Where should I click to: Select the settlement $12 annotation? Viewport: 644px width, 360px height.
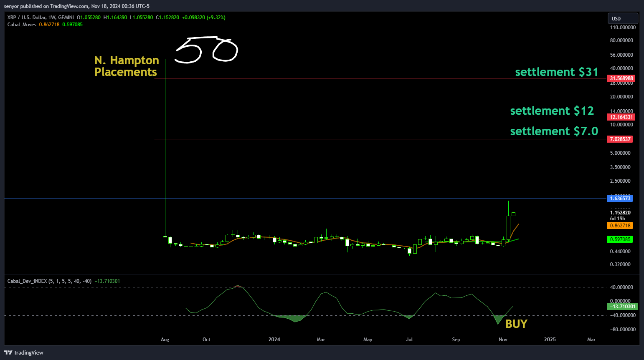(552, 111)
